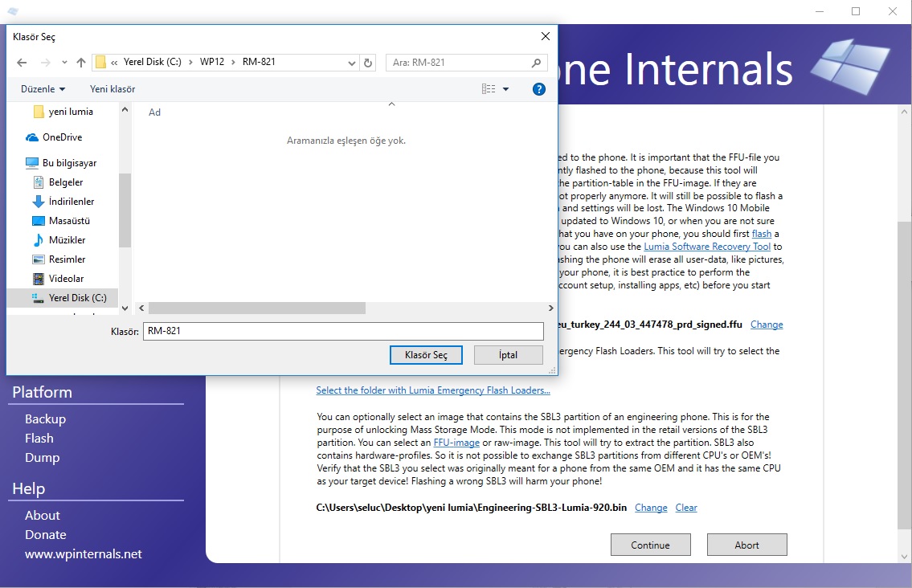Click horizontal scrollbar right arrow
912x588 pixels.
coord(550,308)
